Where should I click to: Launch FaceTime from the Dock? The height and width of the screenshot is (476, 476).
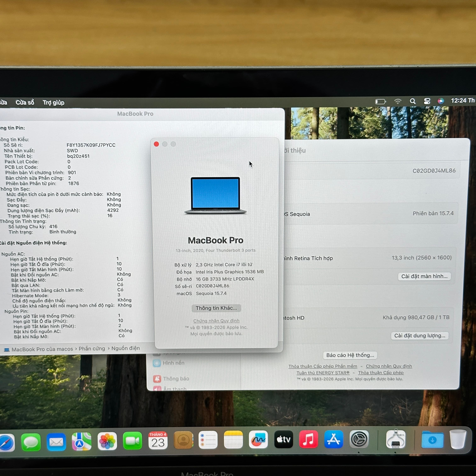pyautogui.click(x=133, y=441)
